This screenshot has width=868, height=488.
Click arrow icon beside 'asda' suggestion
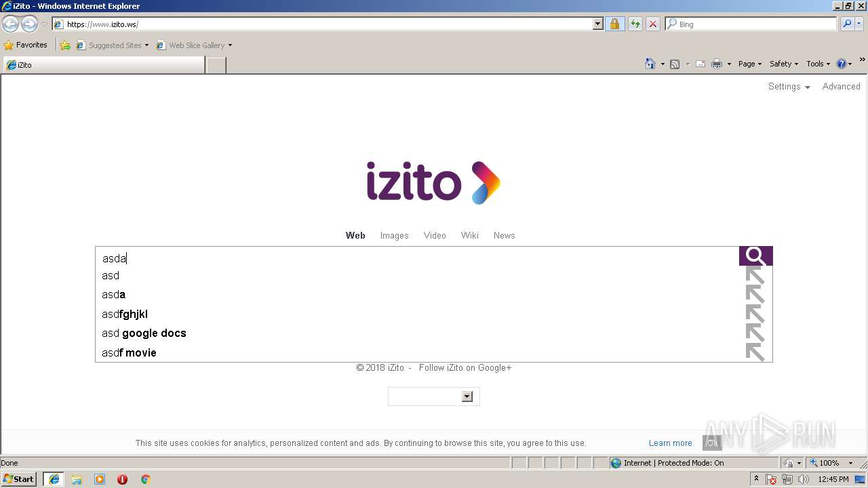755,294
